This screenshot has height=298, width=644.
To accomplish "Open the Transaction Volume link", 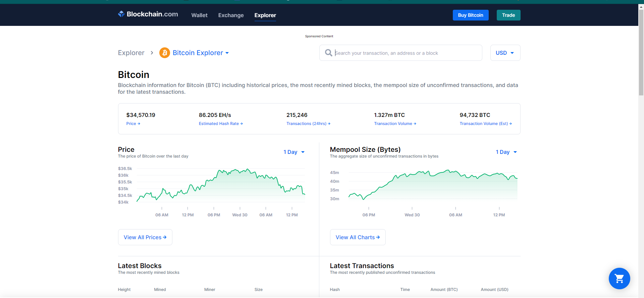I will tap(395, 124).
